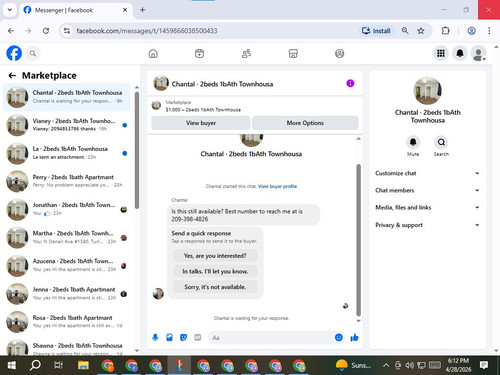Open the Chrome zoom magnifier icon
Viewport: 500px width, 375px height.
coord(405,31)
